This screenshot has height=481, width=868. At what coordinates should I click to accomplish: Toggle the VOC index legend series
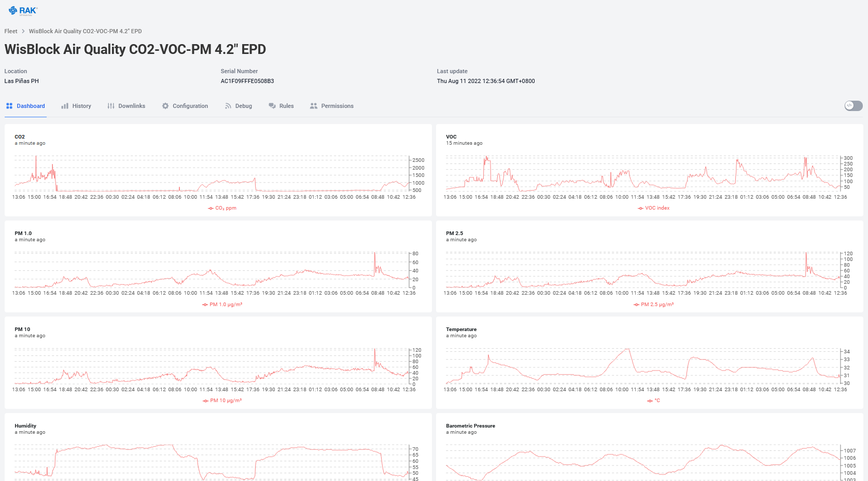[x=653, y=208]
